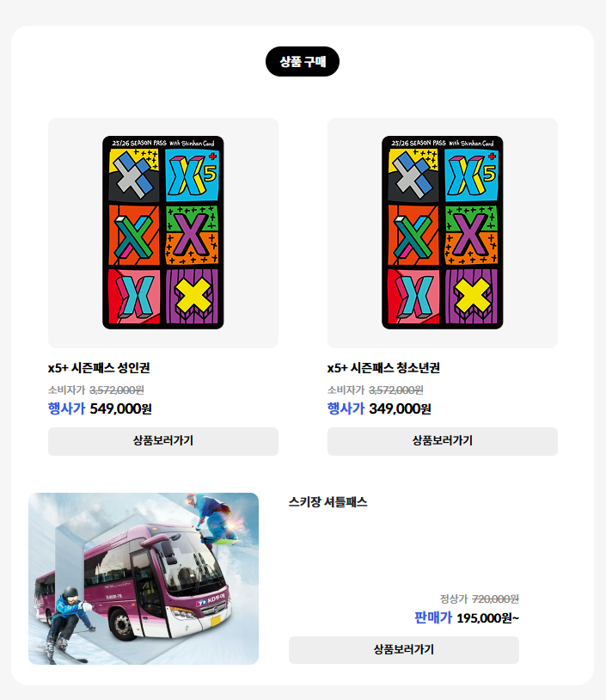The image size is (606, 700).
Task: Click the 소비자가 price under 성인권
Action: (96, 390)
